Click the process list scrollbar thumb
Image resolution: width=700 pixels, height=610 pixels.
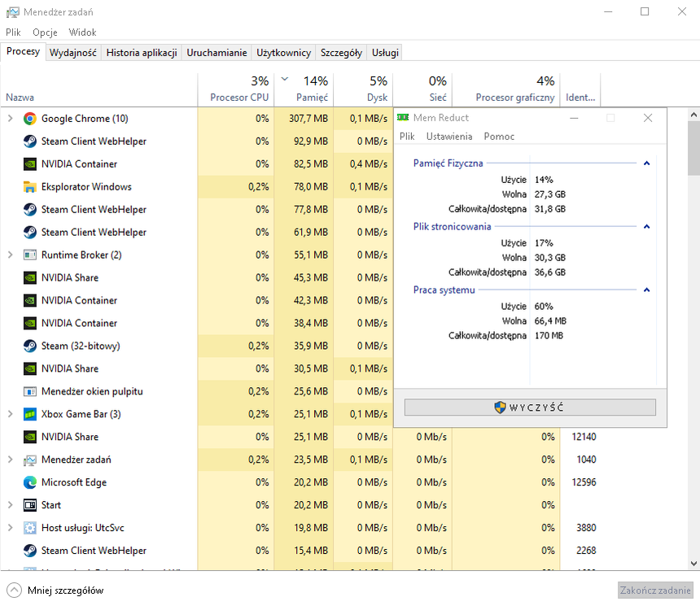pyautogui.click(x=693, y=149)
